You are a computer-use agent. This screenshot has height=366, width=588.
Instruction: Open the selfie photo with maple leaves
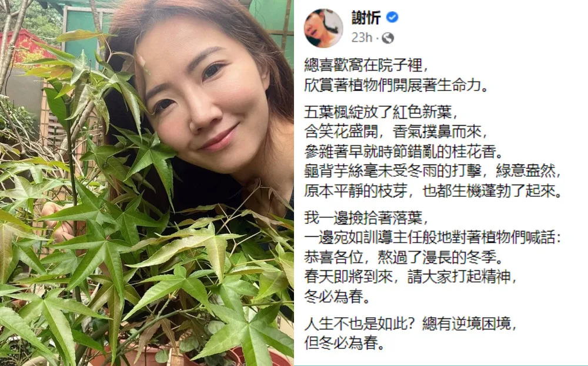click(x=146, y=183)
